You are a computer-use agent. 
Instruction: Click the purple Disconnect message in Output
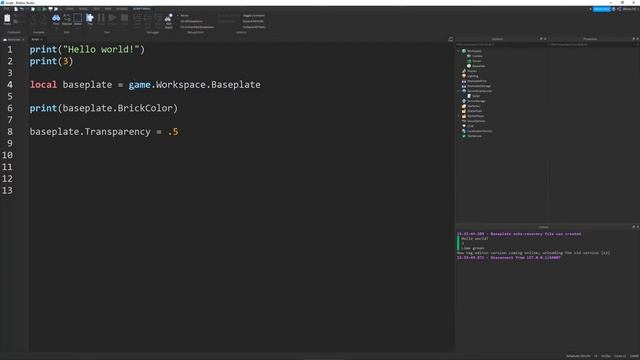(x=509, y=258)
